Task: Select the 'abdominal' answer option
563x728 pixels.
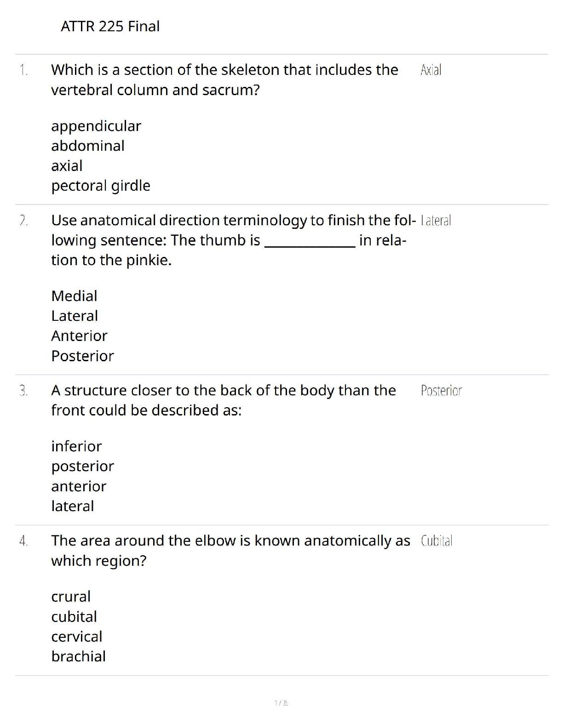Action: [x=88, y=146]
